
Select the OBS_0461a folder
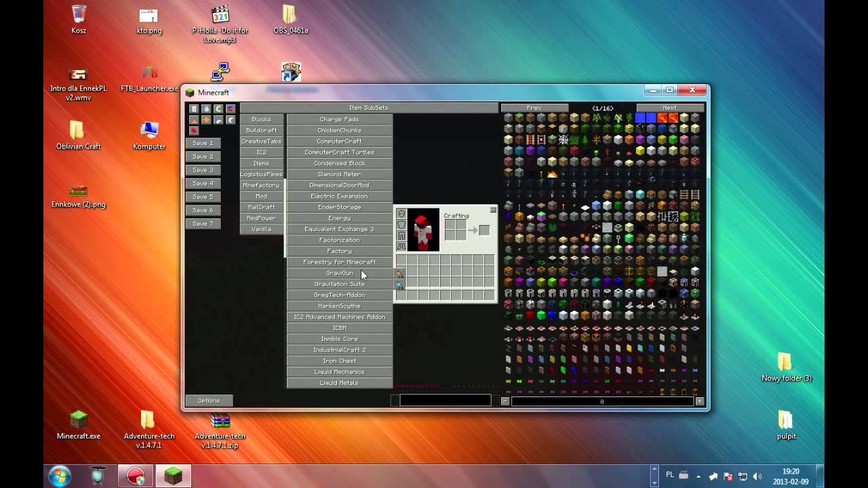pyautogui.click(x=290, y=19)
